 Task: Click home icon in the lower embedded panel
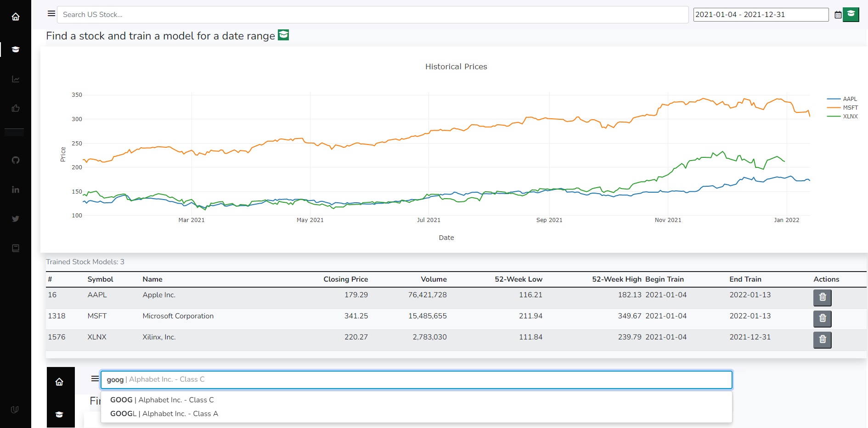[x=59, y=382]
